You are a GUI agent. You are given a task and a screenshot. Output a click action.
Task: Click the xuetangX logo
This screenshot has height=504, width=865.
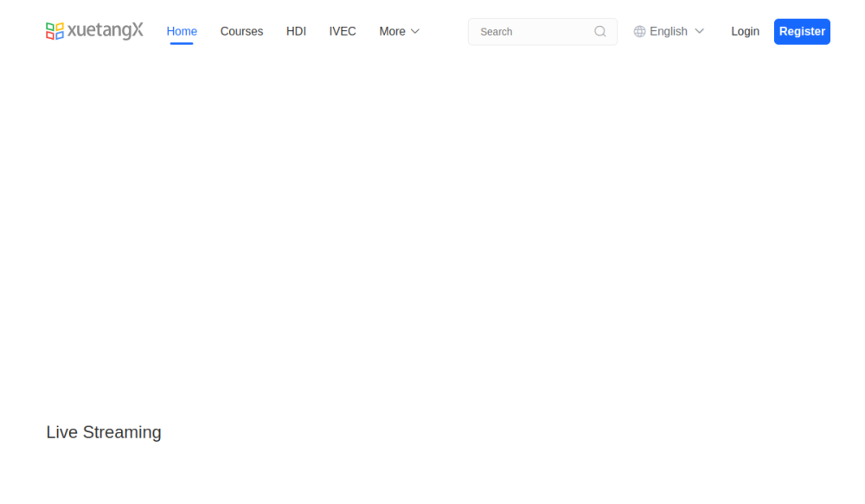(x=94, y=31)
